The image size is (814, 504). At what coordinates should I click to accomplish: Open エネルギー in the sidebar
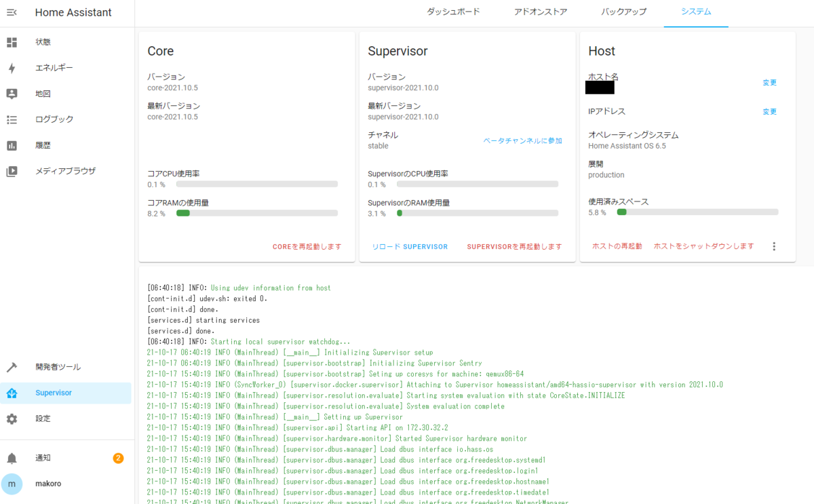tap(66, 68)
